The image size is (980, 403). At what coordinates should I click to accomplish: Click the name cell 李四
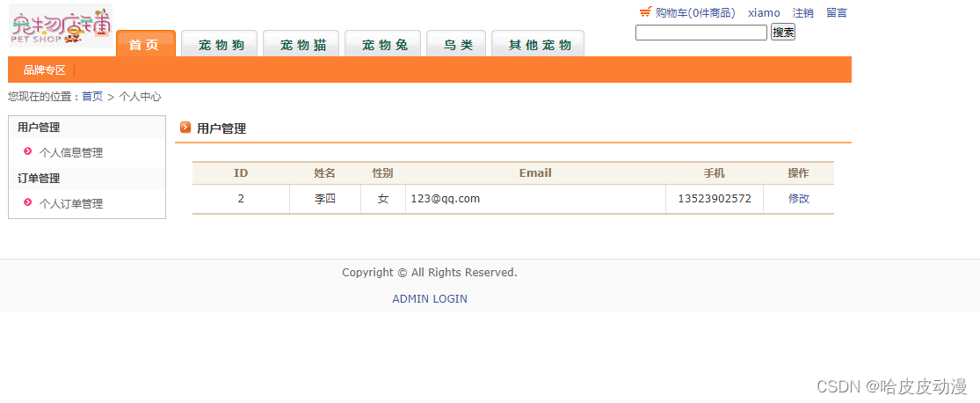point(325,199)
